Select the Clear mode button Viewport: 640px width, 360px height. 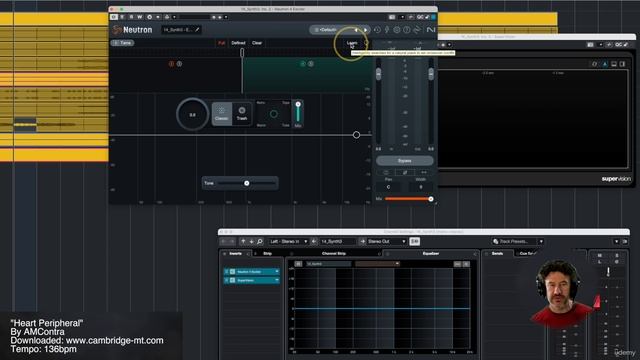click(257, 43)
